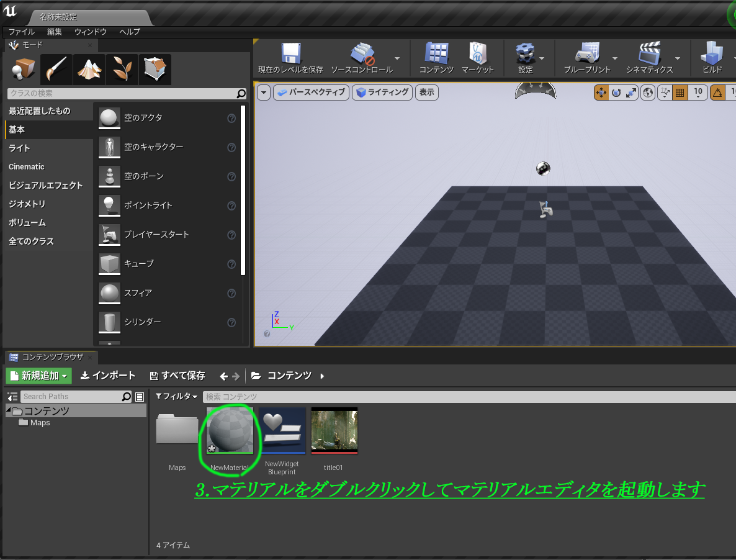The image size is (736, 560).
Task: Open the ブループリント toolbar icon
Action: [587, 53]
